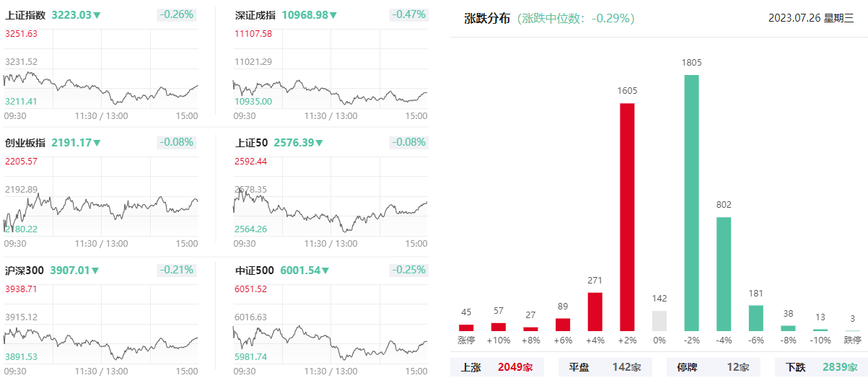
Task: Open the 上证指数 index title
Action: click(x=25, y=15)
